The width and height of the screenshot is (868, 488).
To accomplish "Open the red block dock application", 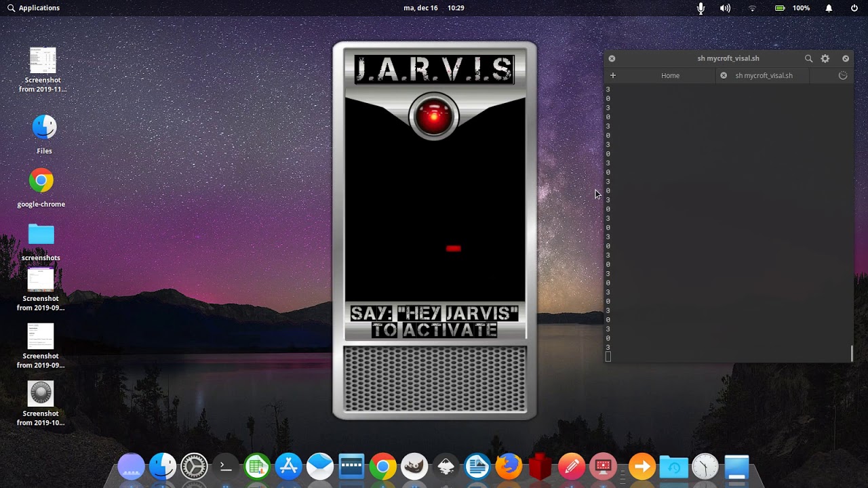I will [540, 467].
